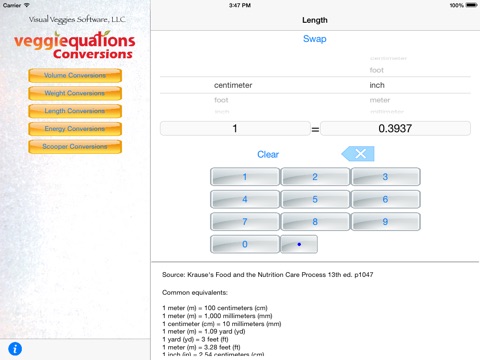This screenshot has width=480, height=360.
Task: Click 'Visual Veggies Software, LLC' text
Action: coord(77,20)
